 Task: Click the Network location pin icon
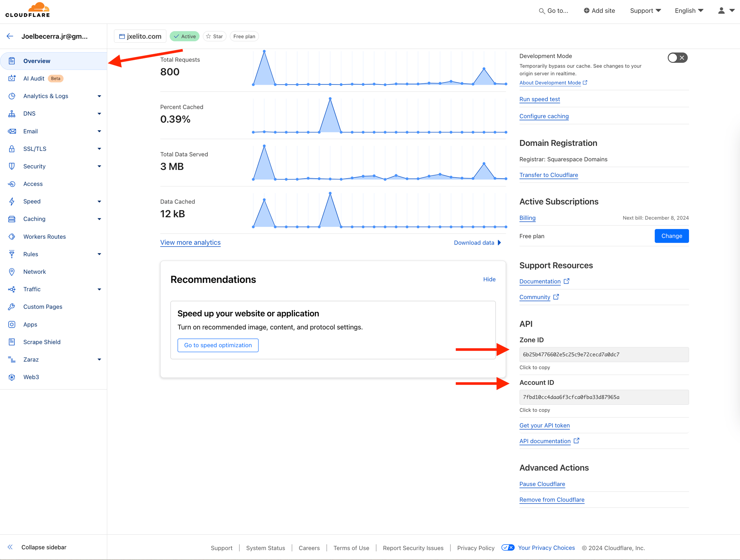click(x=12, y=272)
